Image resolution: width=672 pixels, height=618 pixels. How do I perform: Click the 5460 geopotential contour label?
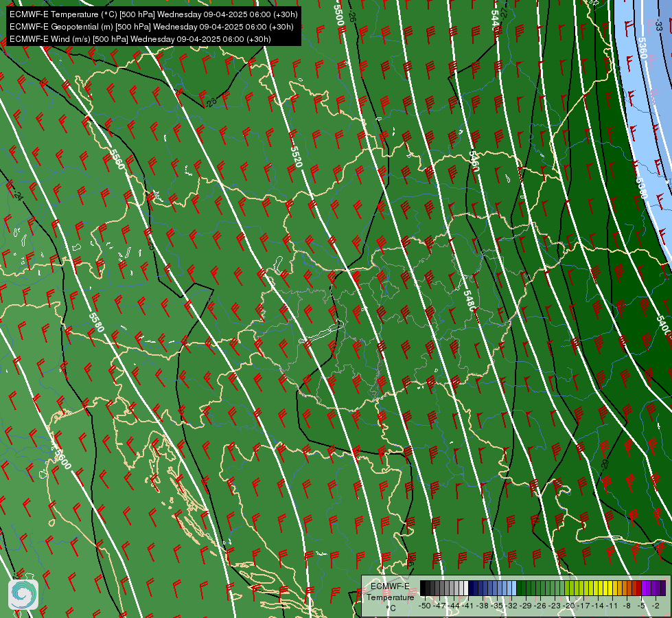pyautogui.click(x=474, y=161)
